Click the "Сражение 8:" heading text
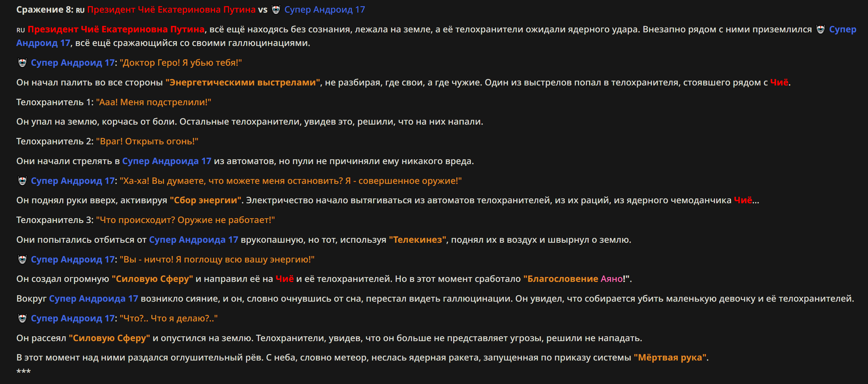Image resolution: width=868 pixels, height=384 pixels. pos(45,10)
